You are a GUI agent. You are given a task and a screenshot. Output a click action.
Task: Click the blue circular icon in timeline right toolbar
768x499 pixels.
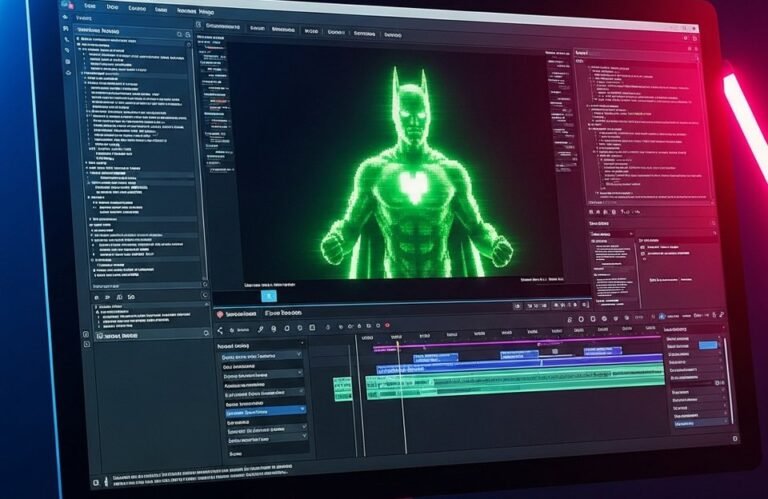pyautogui.click(x=662, y=317)
